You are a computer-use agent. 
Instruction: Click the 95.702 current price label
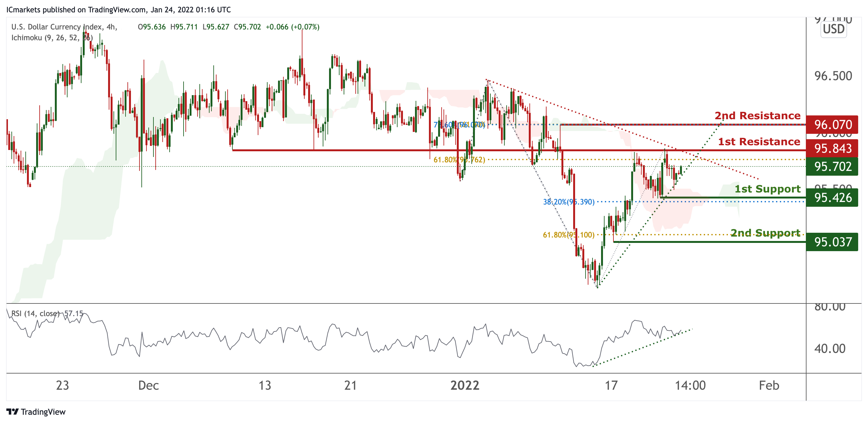[832, 166]
